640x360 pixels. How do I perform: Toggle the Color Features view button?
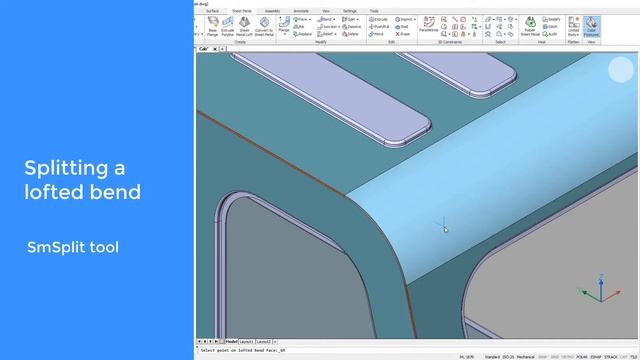coord(591,27)
